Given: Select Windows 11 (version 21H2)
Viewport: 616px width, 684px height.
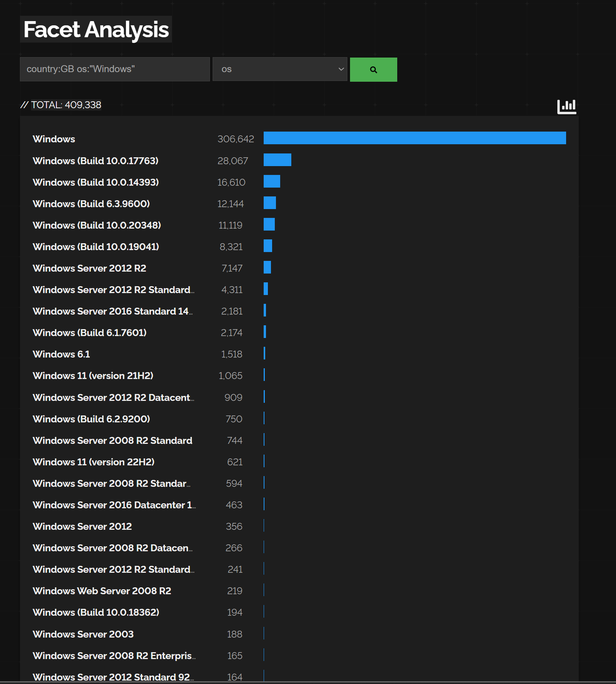Looking at the screenshot, I should tap(93, 376).
